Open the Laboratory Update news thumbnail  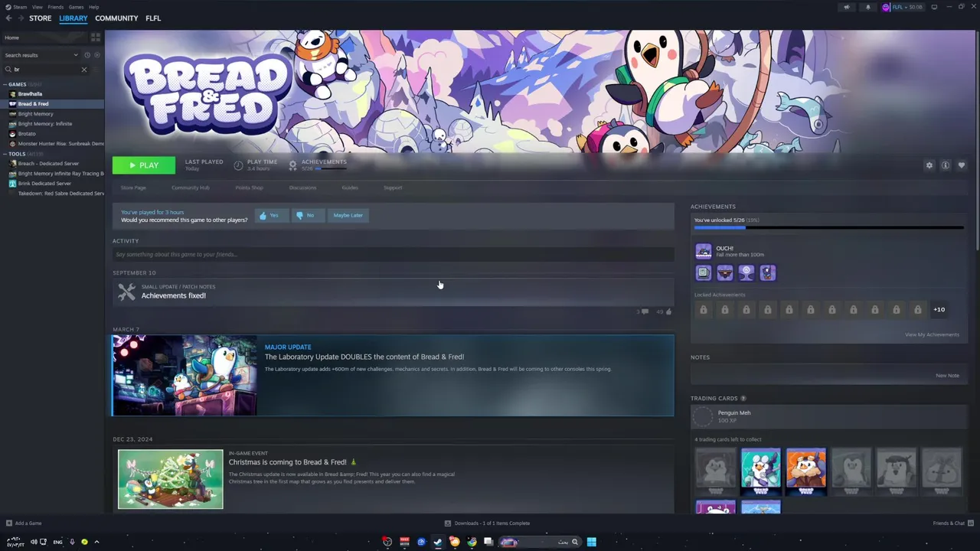[185, 375]
